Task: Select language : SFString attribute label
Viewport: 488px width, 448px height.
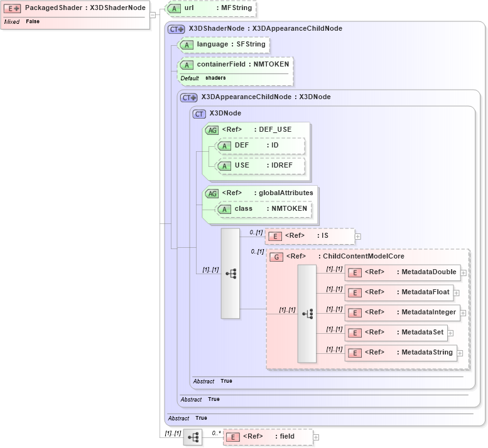Action: (231, 44)
